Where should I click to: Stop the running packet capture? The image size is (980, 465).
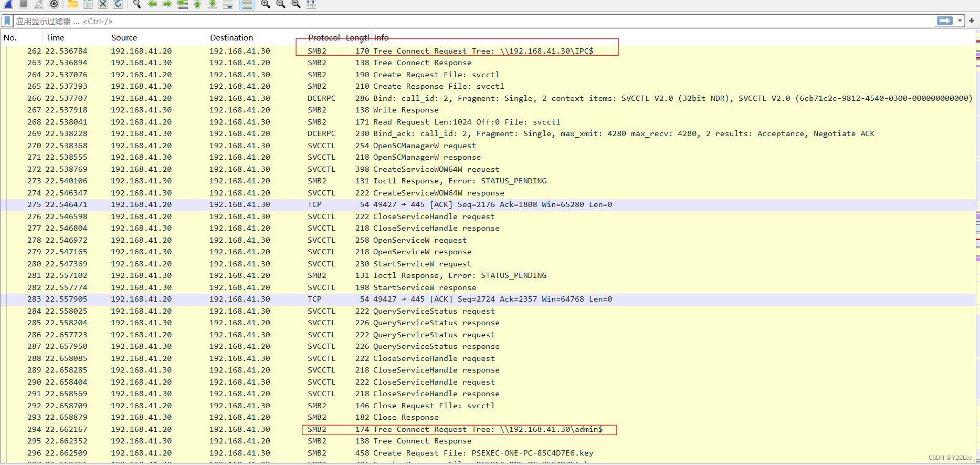click(x=24, y=4)
